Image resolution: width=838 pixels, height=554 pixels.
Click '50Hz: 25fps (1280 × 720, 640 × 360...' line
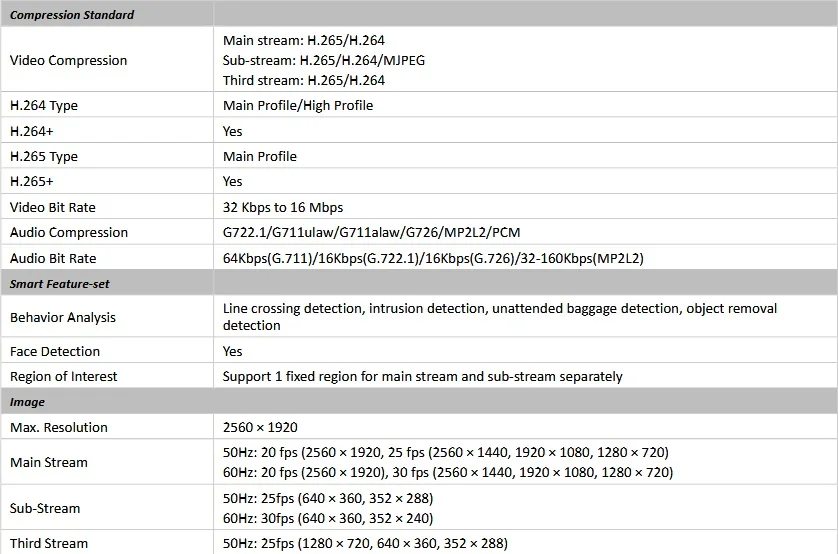pos(365,544)
